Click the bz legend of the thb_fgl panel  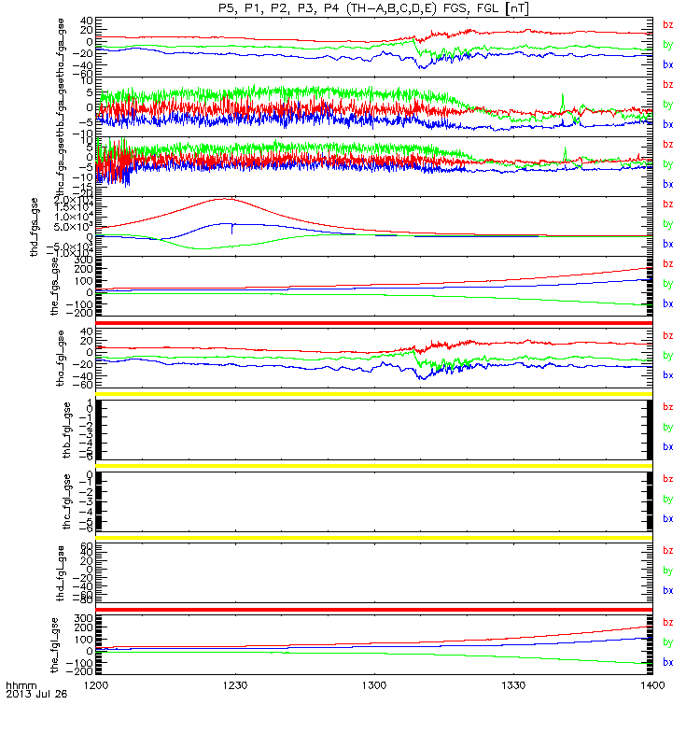click(x=668, y=407)
